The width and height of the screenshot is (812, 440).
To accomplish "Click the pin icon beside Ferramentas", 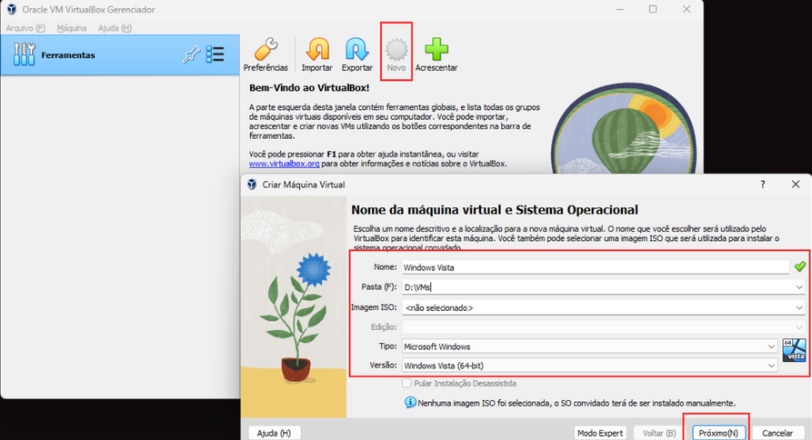I will tap(191, 54).
